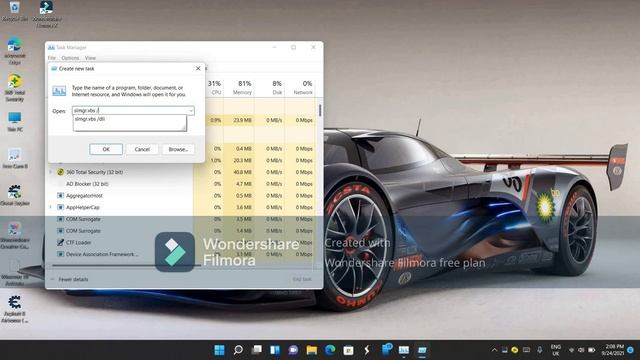640x360 pixels.
Task: Expand the 360 Total Security process
Action: point(51,172)
